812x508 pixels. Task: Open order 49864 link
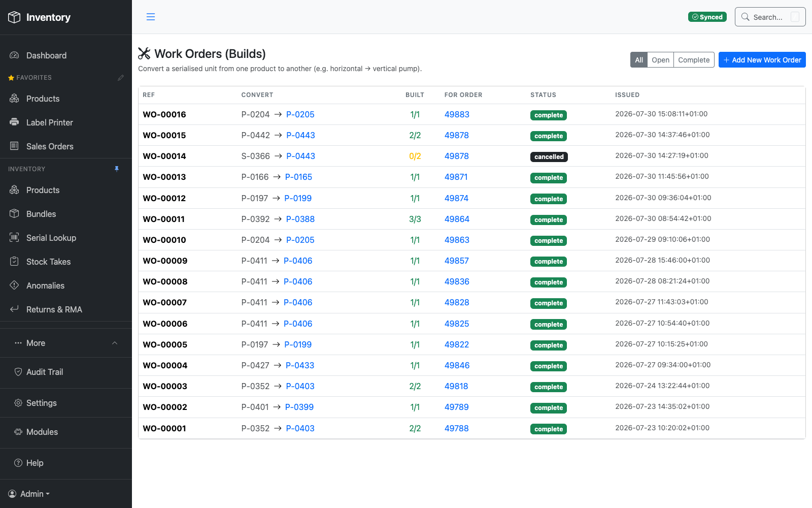[x=457, y=219]
